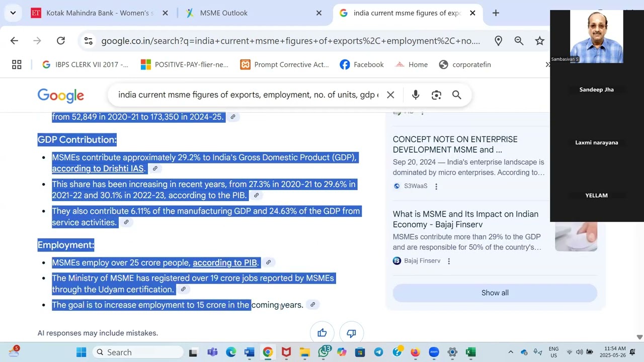Click into the Google search input field
Image resolution: width=644 pixels, height=362 pixels.
click(x=248, y=95)
